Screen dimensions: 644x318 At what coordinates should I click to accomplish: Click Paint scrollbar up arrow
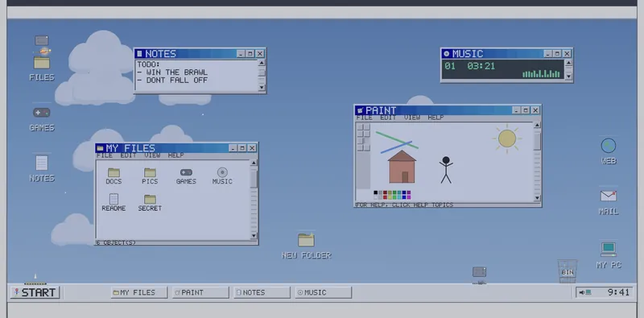(537, 126)
